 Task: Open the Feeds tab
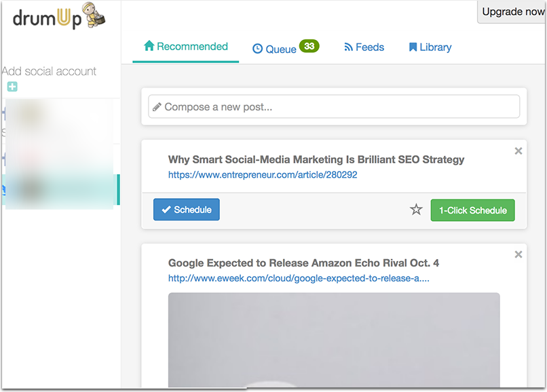pos(364,47)
